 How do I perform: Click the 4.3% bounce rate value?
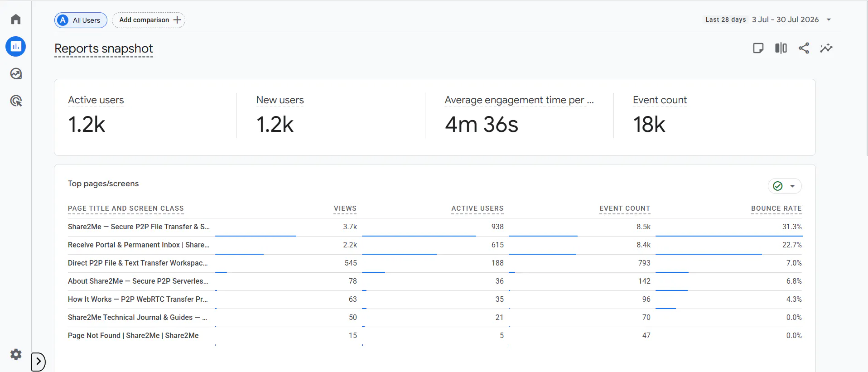coord(794,299)
